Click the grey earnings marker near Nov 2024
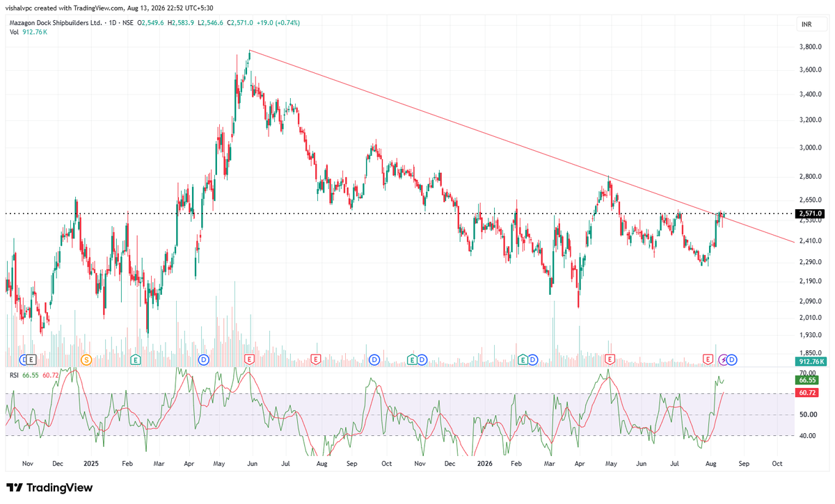 [x=31, y=359]
